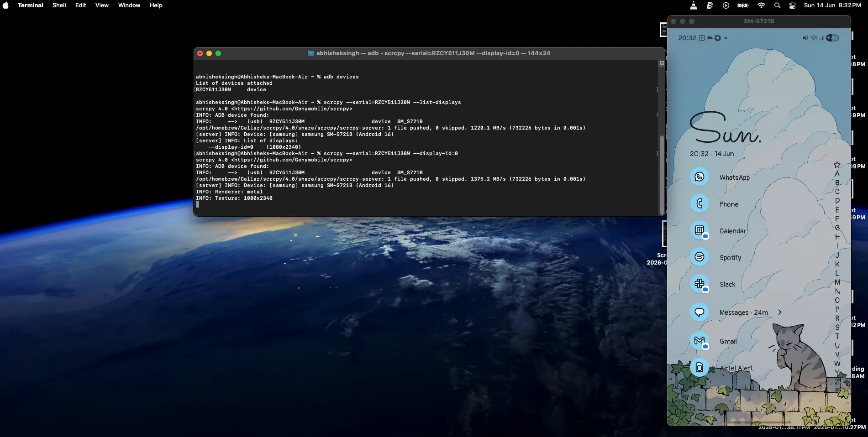Click the 'List of devices attached' line
The height and width of the screenshot is (437, 868).
pyautogui.click(x=234, y=83)
